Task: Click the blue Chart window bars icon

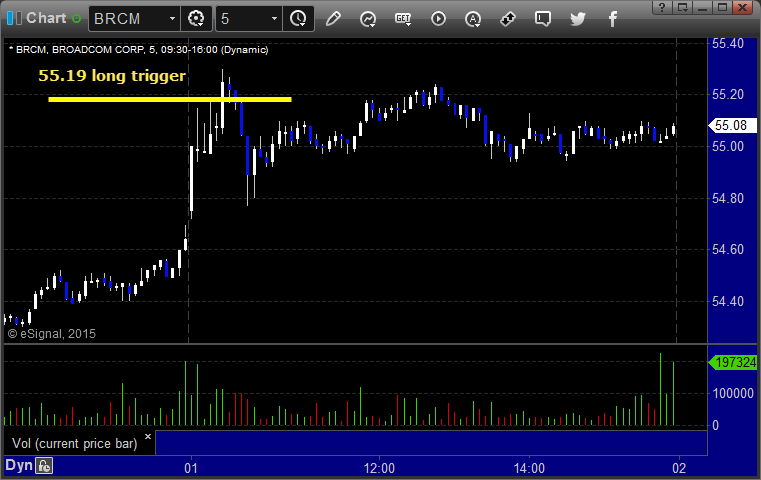Action: (14, 18)
